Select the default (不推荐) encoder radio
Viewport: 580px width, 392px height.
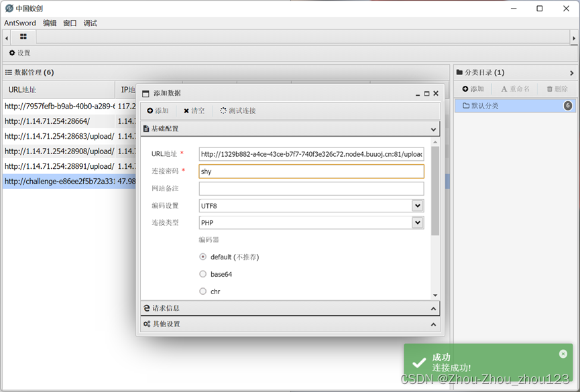202,257
